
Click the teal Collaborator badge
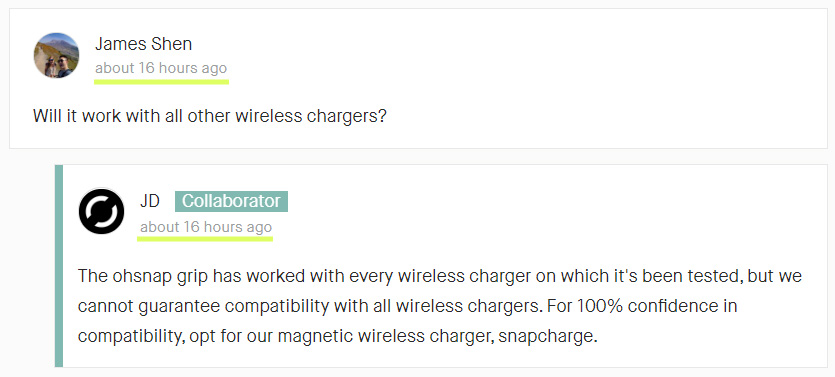tap(231, 201)
